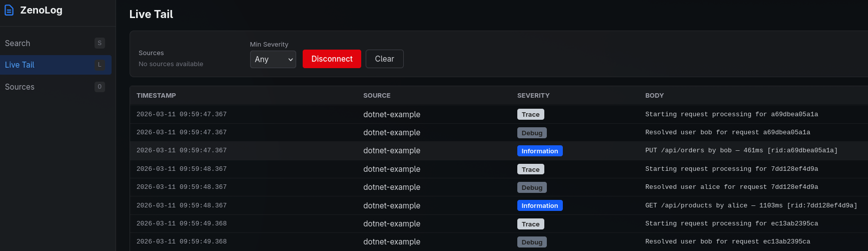This screenshot has height=251, width=868.
Task: Click the Debug badge for bob request ec13ab2395ca
Action: tap(532, 242)
